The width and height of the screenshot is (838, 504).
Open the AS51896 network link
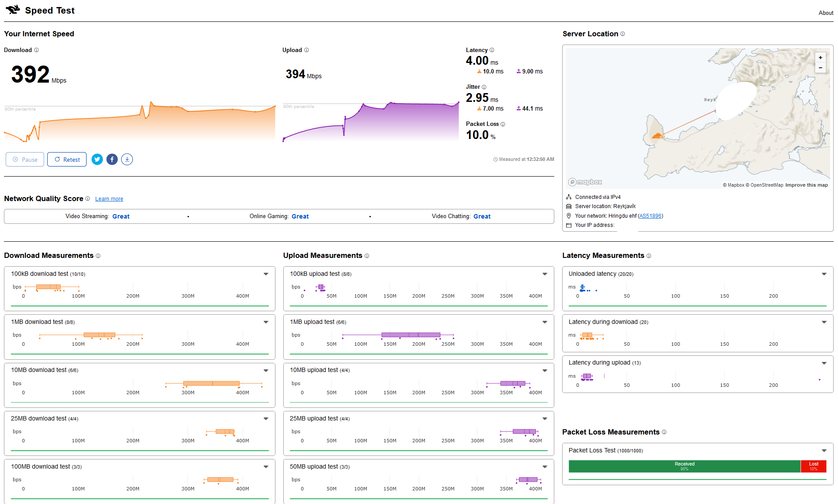click(650, 216)
